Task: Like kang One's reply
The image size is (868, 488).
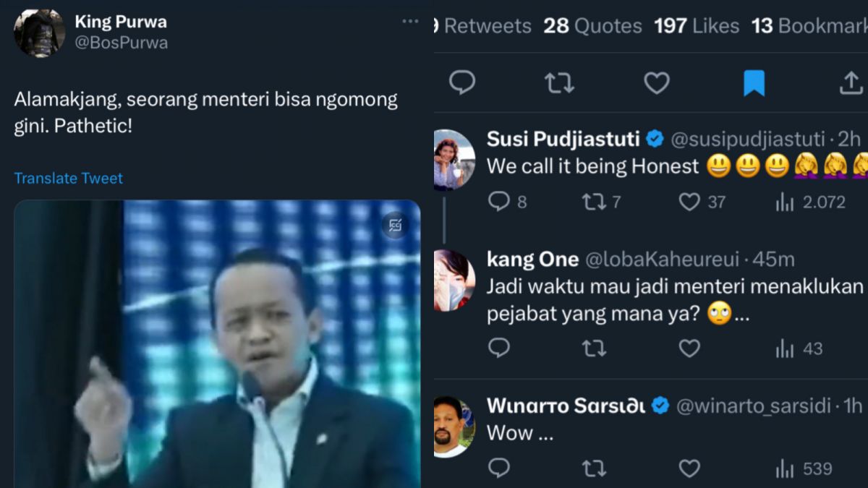Action: pyautogui.click(x=689, y=348)
